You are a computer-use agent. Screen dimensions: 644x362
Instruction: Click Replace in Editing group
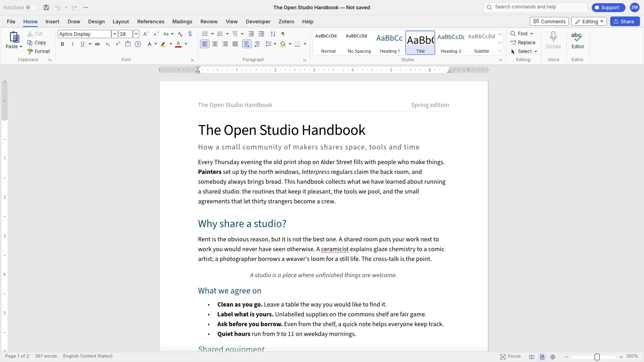(523, 43)
